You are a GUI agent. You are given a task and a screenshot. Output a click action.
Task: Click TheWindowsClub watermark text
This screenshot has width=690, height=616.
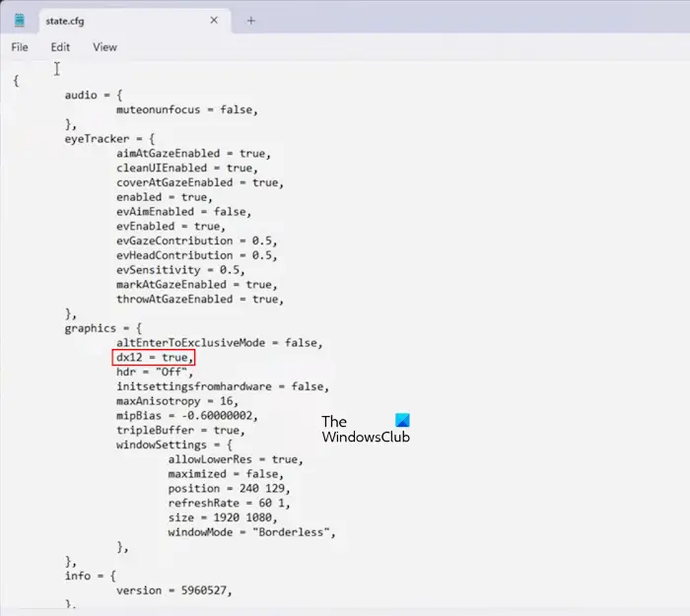366,429
